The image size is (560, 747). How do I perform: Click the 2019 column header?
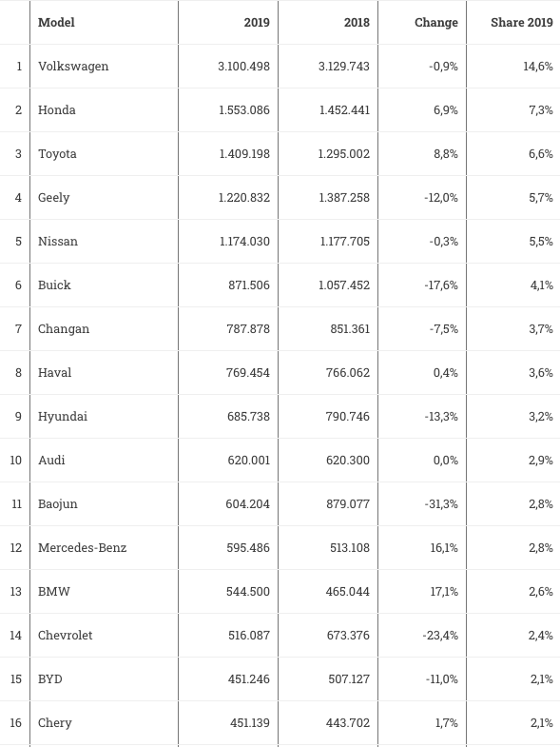(x=257, y=23)
